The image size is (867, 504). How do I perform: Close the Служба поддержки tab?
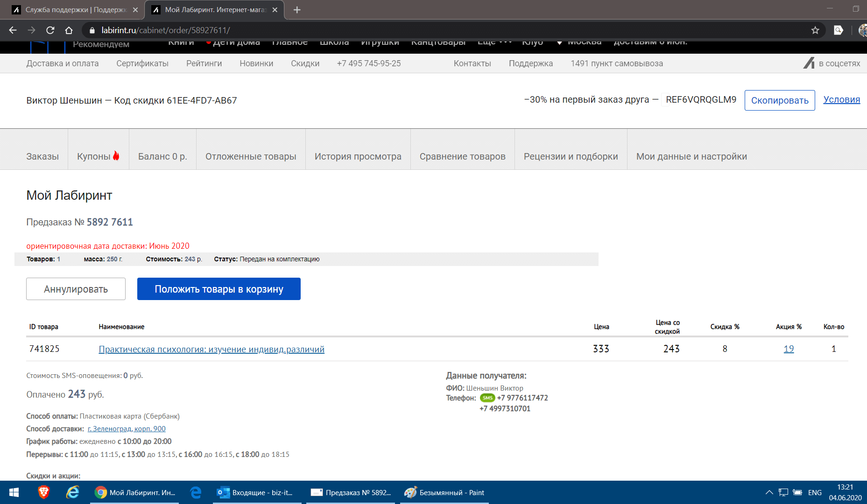click(135, 10)
